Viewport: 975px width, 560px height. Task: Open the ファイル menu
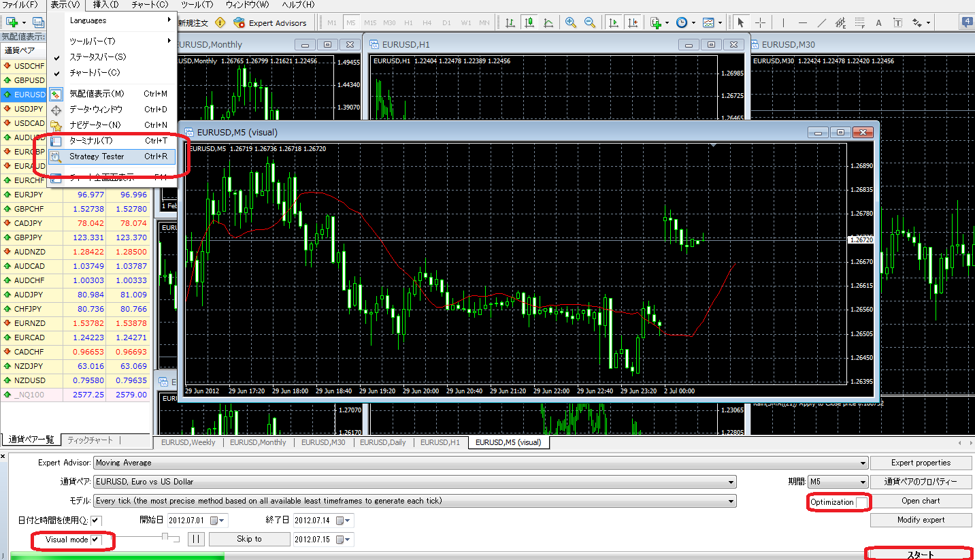pyautogui.click(x=20, y=5)
